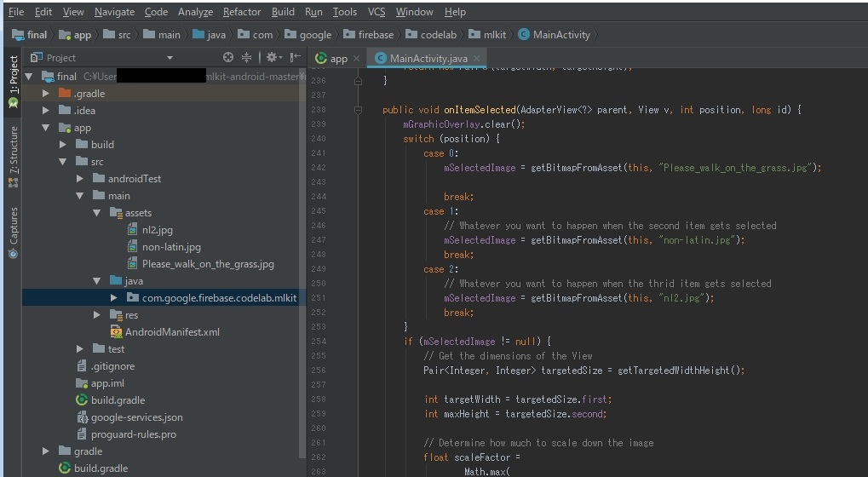This screenshot has width=868, height=477.
Task: Open the File menu
Action: pyautogui.click(x=16, y=12)
